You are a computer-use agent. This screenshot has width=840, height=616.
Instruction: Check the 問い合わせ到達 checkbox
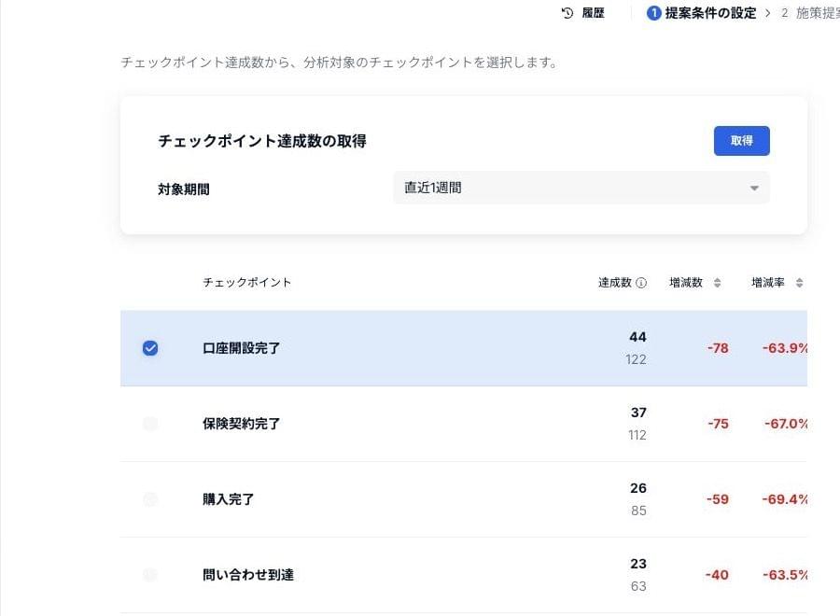(x=150, y=575)
